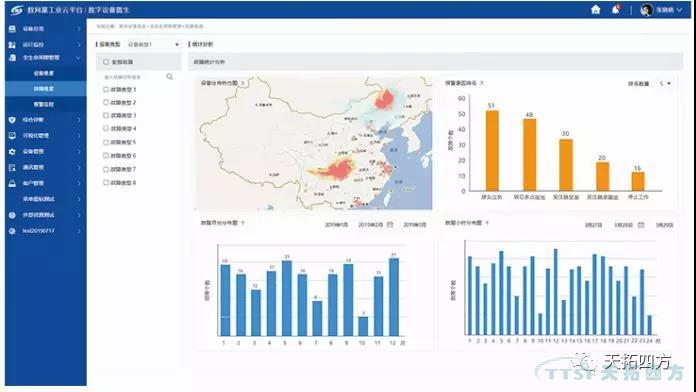Check the 故障类型 8 checkbox

pos(106,182)
